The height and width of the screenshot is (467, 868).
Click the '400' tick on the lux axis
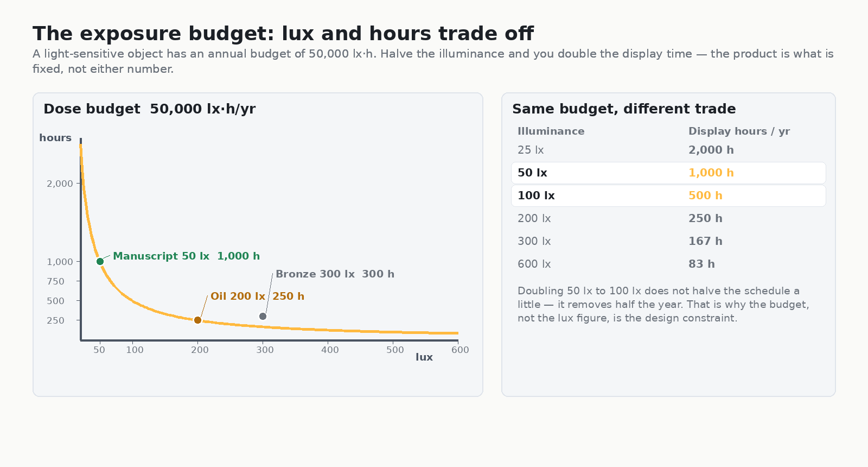(330, 350)
